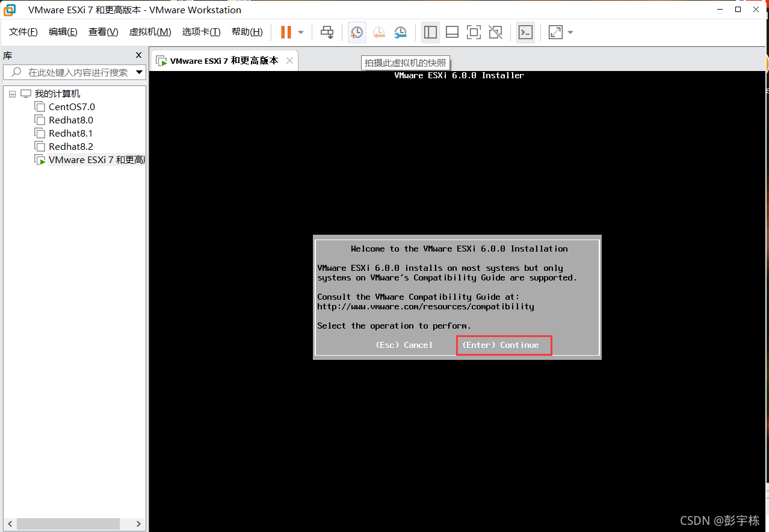Screen dimensions: 769x532
Task: Select the Redhat8.1 virtual machine
Action: pyautogui.click(x=71, y=134)
